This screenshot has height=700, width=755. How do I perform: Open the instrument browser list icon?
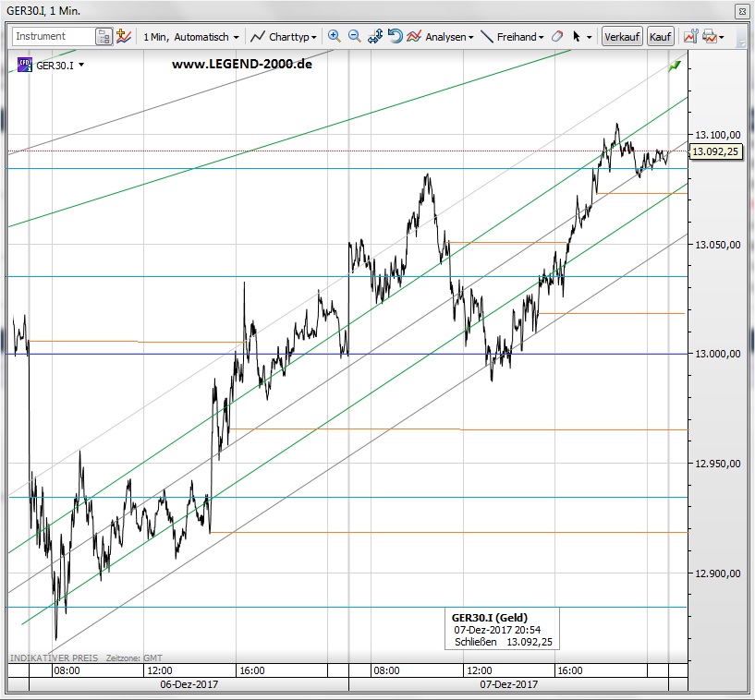point(104,37)
